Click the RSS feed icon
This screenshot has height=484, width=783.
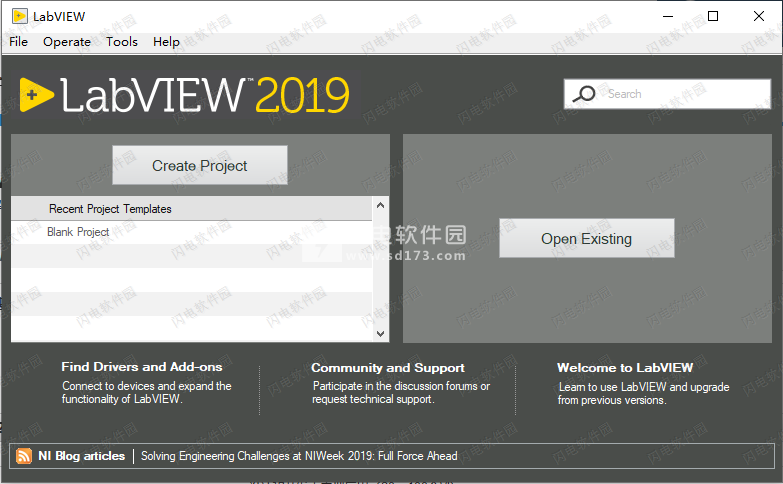pyautogui.click(x=23, y=456)
